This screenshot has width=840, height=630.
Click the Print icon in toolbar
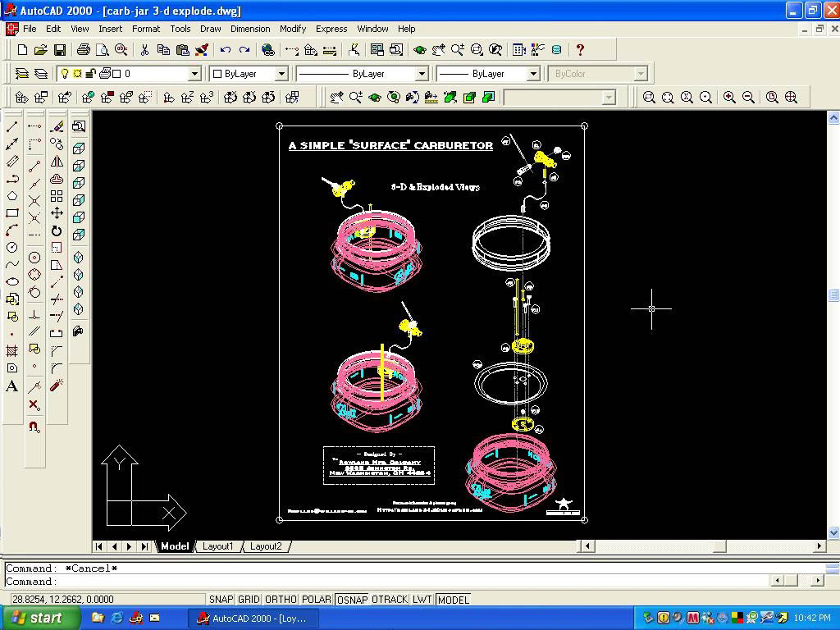[83, 50]
